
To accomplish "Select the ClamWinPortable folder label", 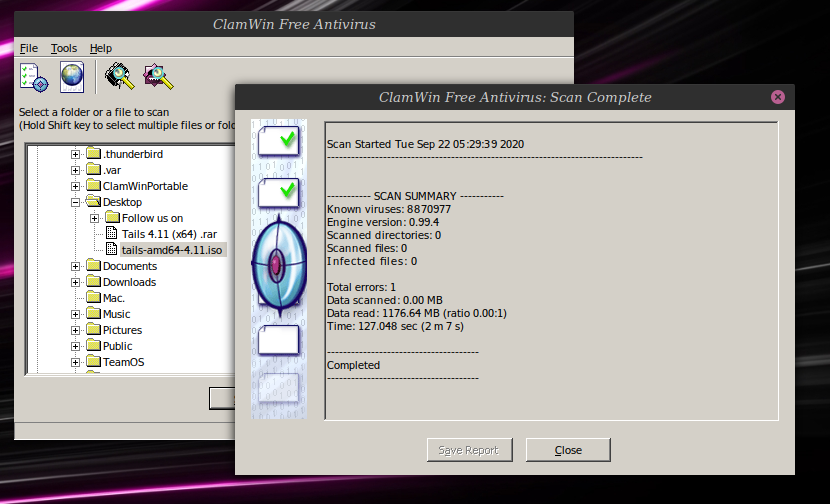I will click(x=145, y=186).
